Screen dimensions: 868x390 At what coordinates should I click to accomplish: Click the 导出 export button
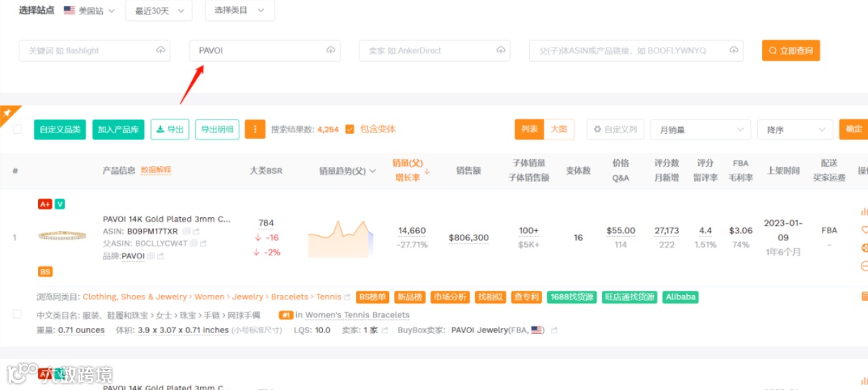[x=170, y=130]
